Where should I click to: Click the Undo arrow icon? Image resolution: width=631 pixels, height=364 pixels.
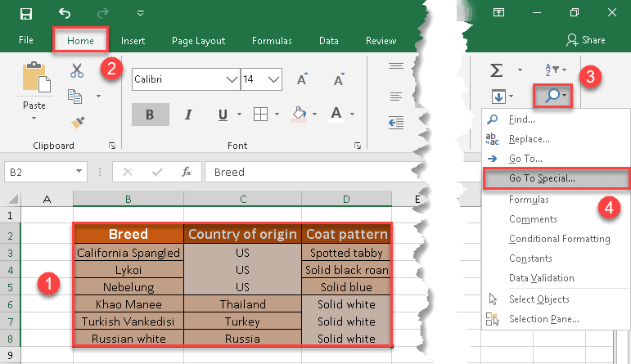[x=65, y=13]
